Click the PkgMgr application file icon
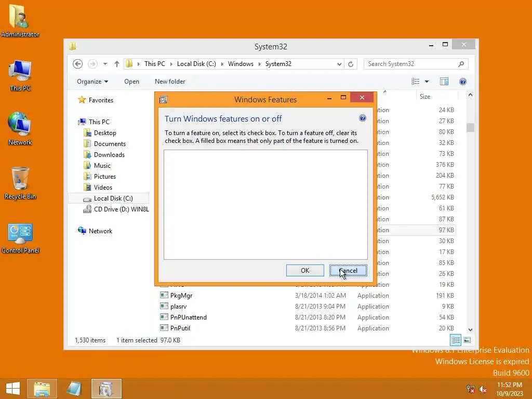Screen dimensions: 532x399 pos(164,295)
